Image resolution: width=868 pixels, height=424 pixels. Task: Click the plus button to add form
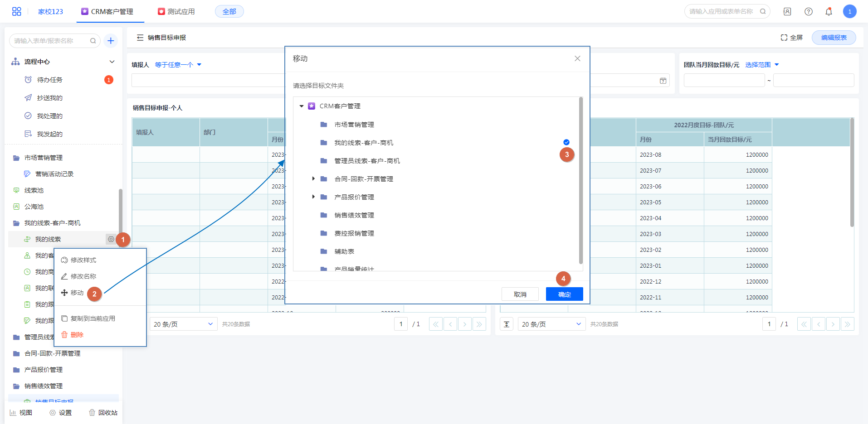tap(111, 41)
